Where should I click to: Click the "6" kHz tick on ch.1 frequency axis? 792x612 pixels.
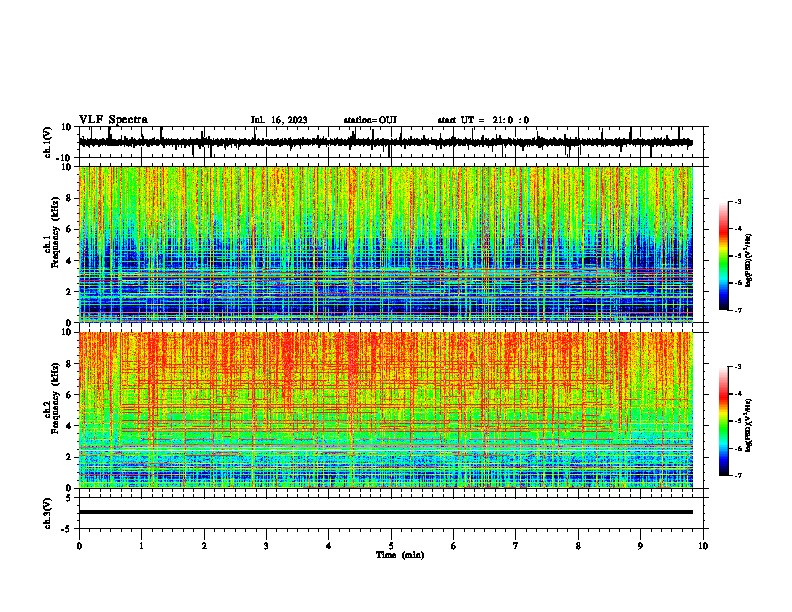[69, 229]
